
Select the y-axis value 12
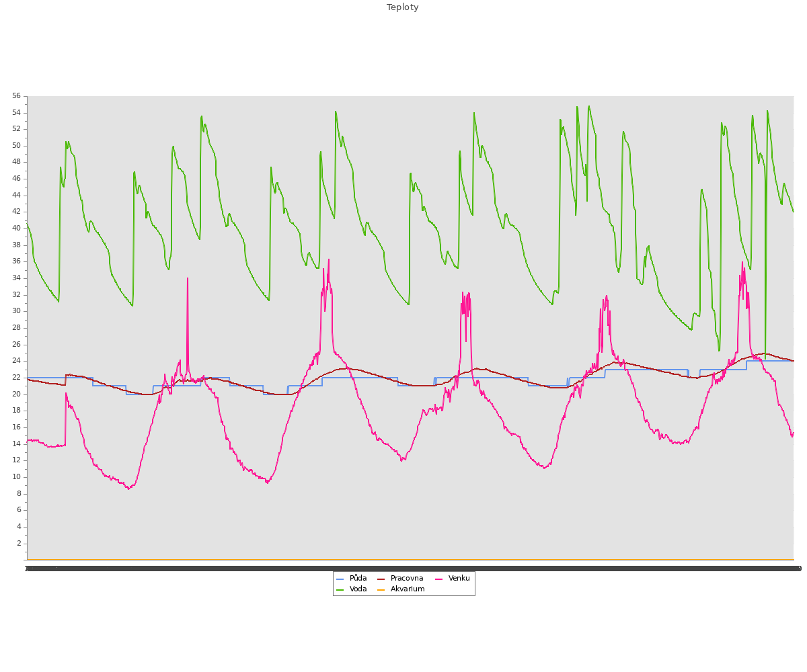(16, 460)
